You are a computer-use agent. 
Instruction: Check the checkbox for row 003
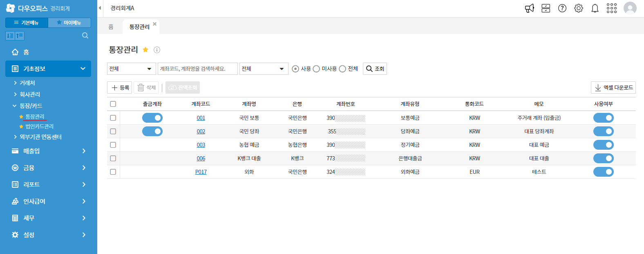coord(113,145)
